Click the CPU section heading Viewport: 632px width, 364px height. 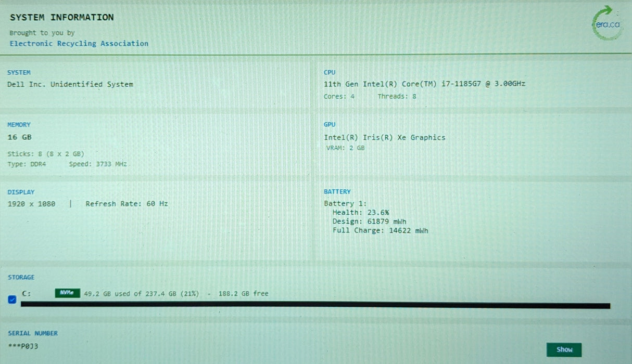[330, 73]
